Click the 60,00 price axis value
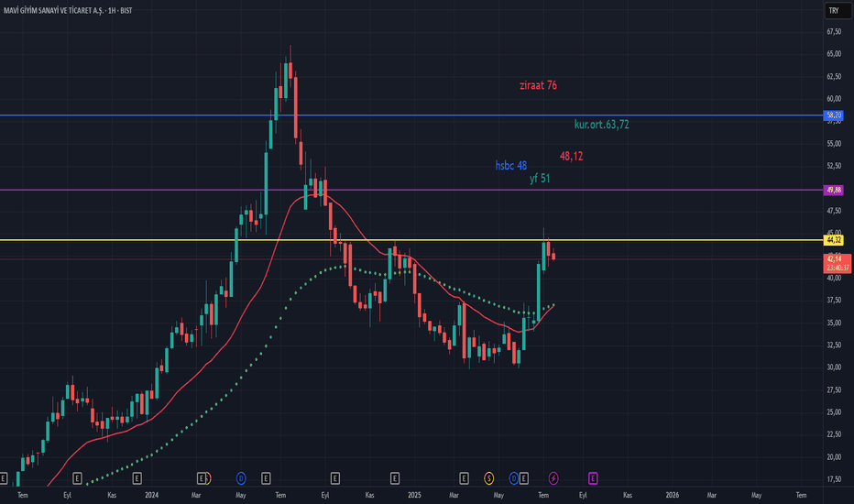The image size is (854, 504). 834,99
